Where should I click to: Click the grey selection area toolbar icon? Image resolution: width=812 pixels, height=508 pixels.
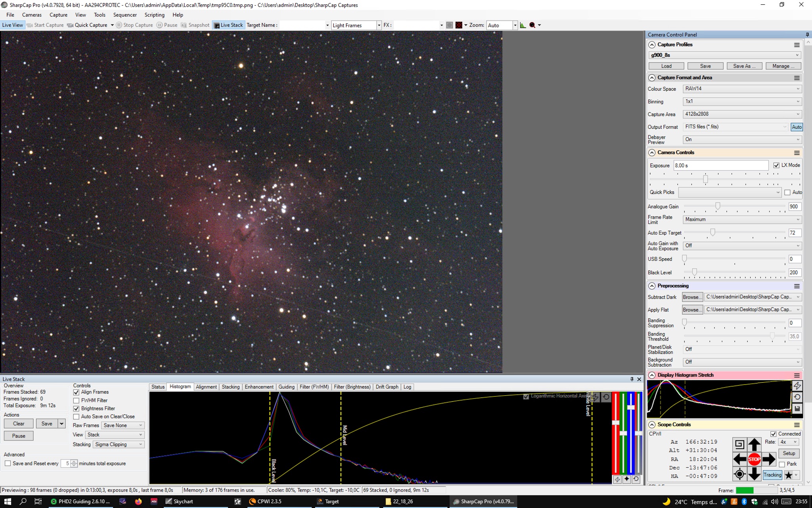[449, 25]
